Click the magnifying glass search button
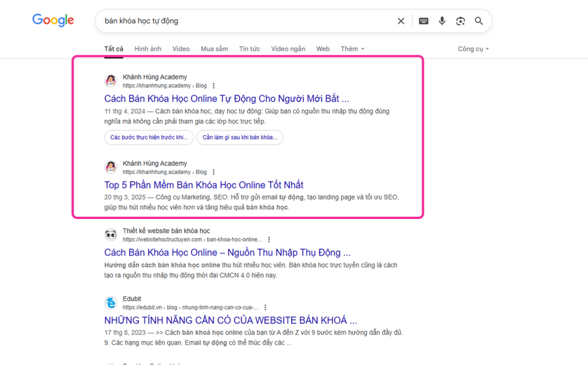This screenshot has height=365, width=588. click(479, 21)
